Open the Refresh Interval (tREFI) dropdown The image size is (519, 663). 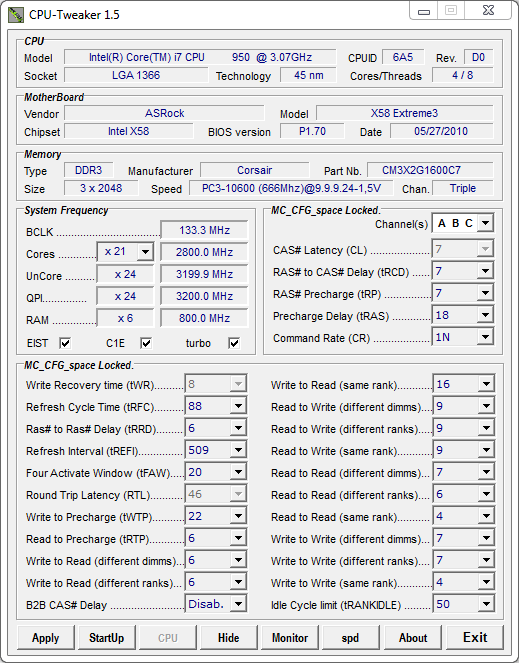coord(238,450)
